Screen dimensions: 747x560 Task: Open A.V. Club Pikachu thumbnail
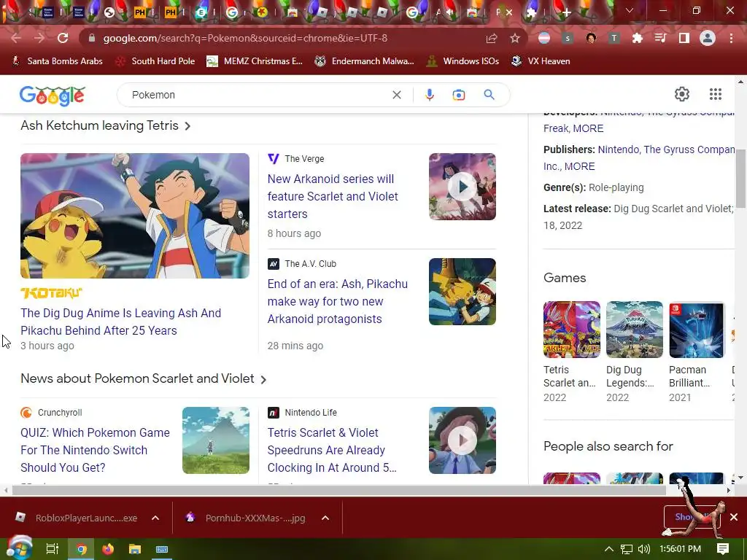click(x=462, y=292)
